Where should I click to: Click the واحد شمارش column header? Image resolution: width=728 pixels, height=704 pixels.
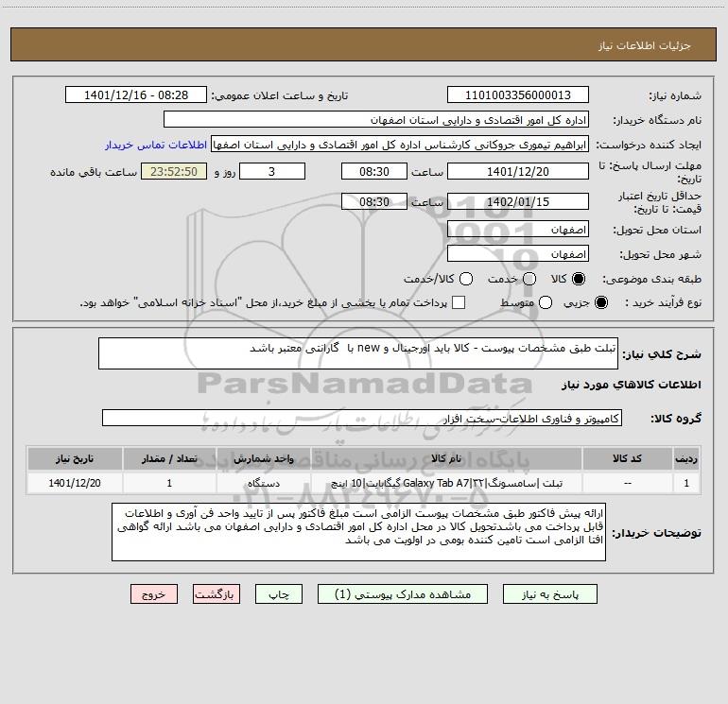263,459
